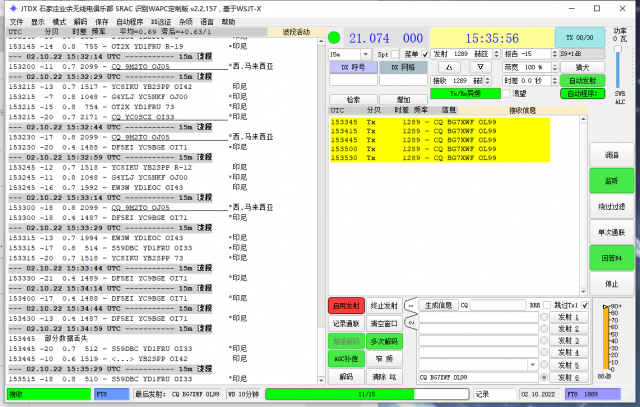
Task: Click the green AGC补偿 button
Action: click(346, 359)
